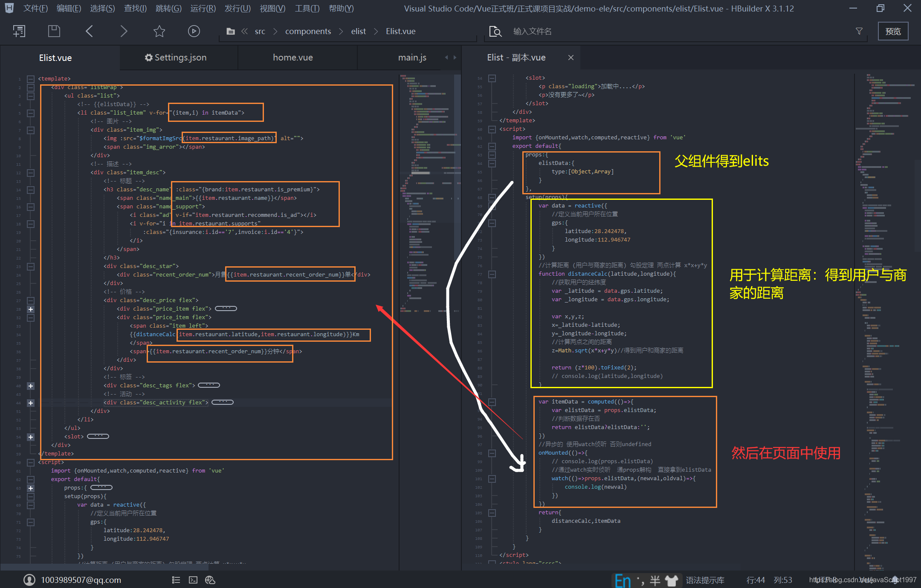Click the 行:44 line indicator

click(756, 580)
